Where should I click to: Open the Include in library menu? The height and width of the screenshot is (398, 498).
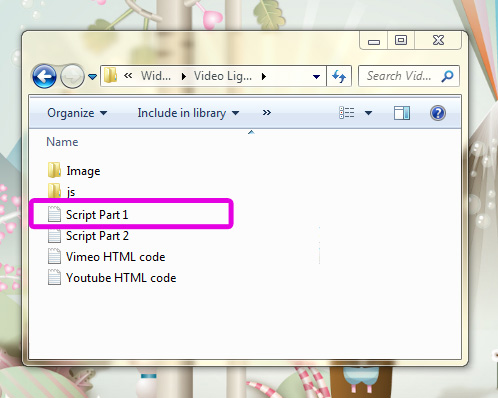[x=188, y=113]
